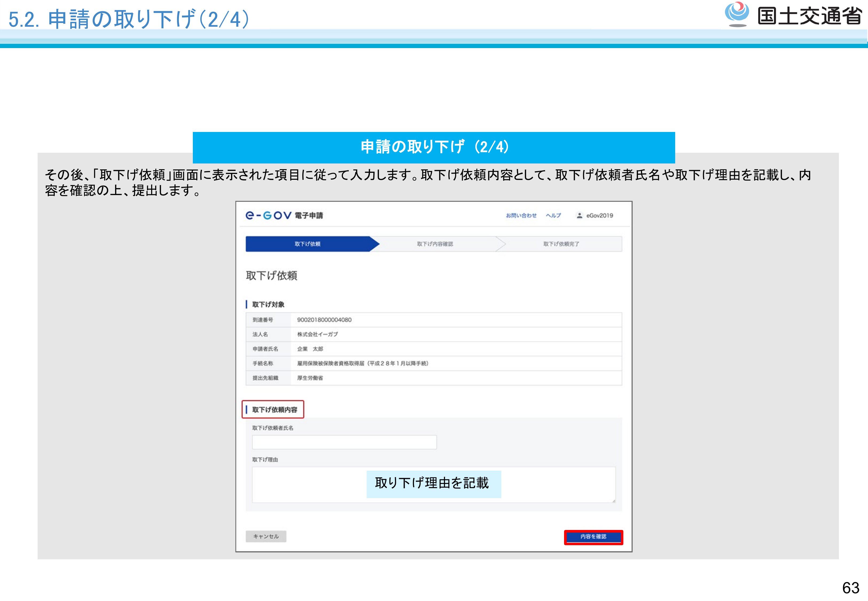The height and width of the screenshot is (601, 868).
Task: Select the 取下げ依頼 step tab
Action: point(307,244)
